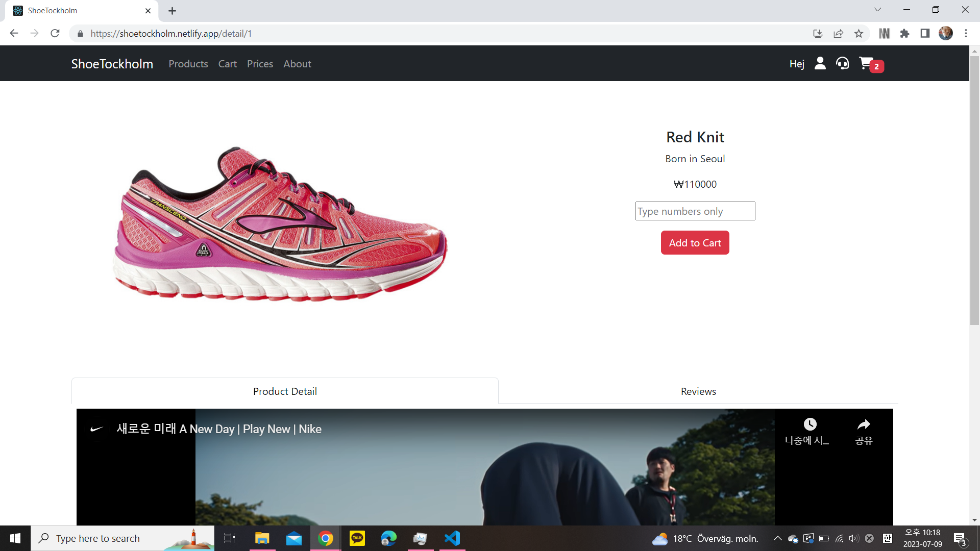Bookmark this page with star icon
This screenshot has height=551, width=980.
(x=859, y=34)
